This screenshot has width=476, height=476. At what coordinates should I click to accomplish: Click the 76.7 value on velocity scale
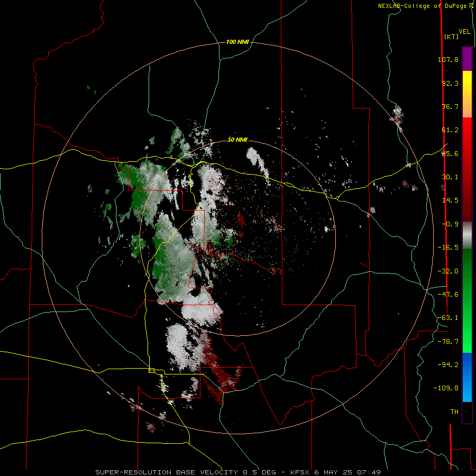[450, 106]
